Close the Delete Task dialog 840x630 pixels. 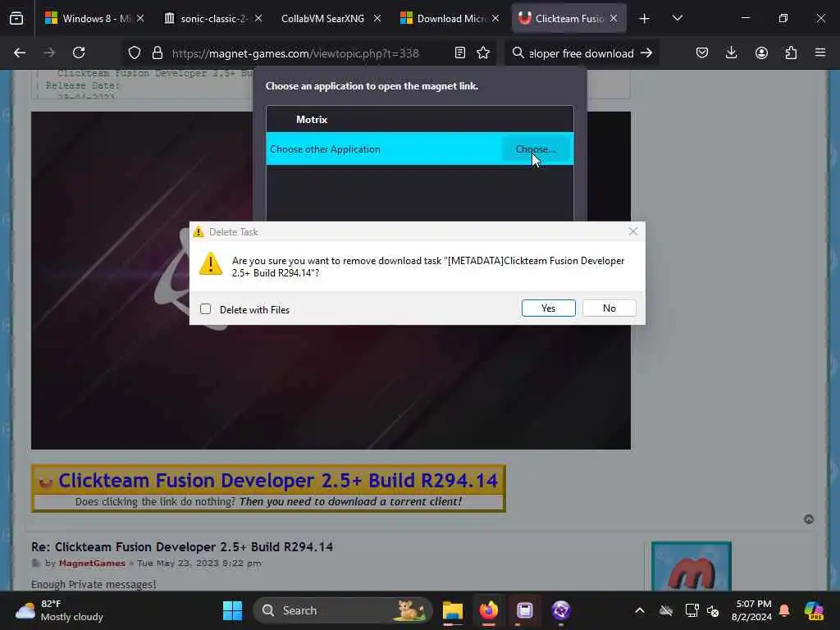pos(632,231)
